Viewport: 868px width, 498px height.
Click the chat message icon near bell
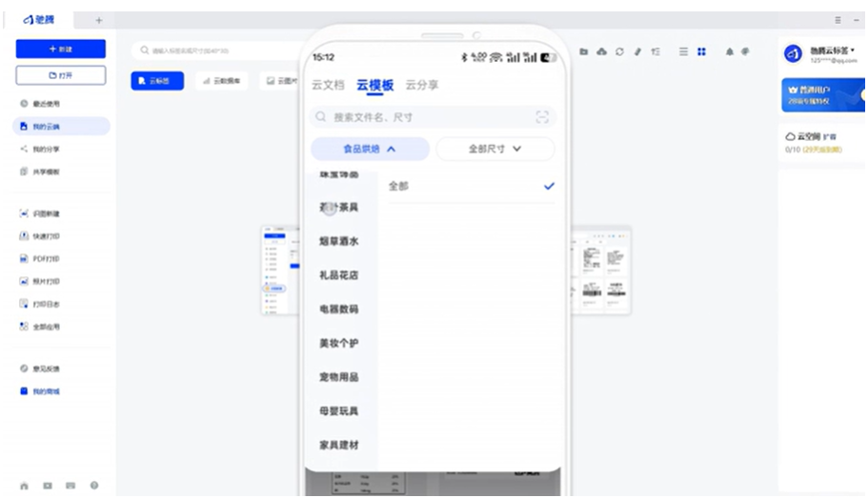coord(745,51)
